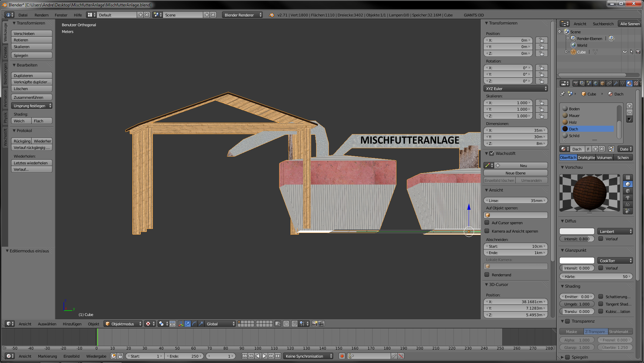
Task: Open the Render camera properties tab
Action: click(x=575, y=83)
